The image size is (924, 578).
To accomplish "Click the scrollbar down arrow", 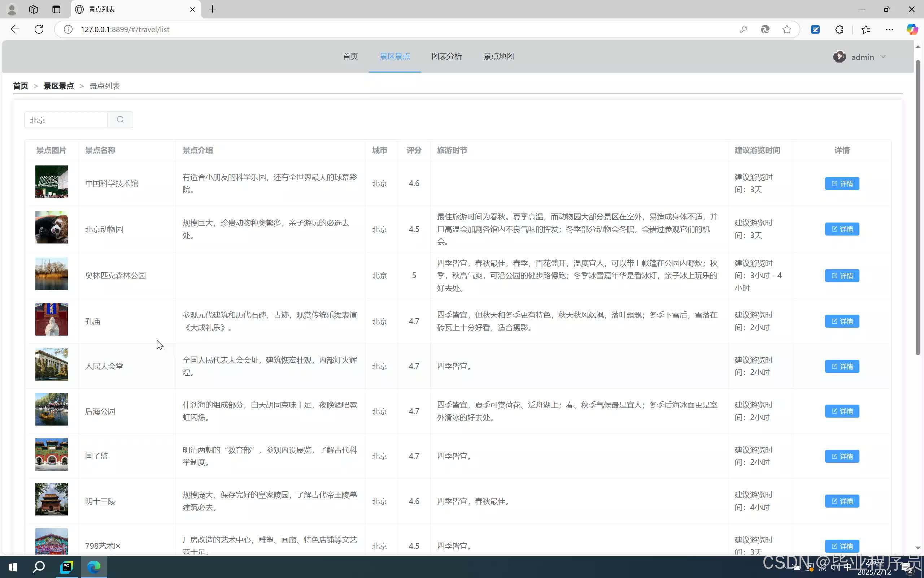I will [918, 548].
